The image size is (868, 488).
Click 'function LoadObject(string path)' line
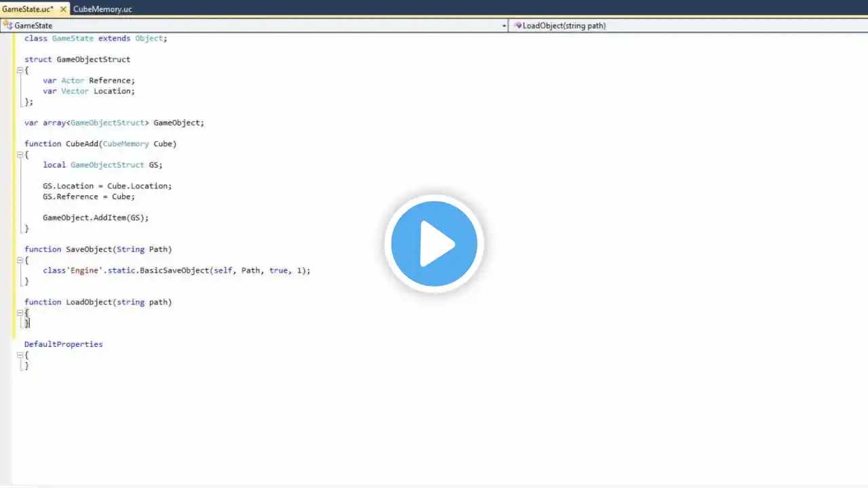coord(98,302)
